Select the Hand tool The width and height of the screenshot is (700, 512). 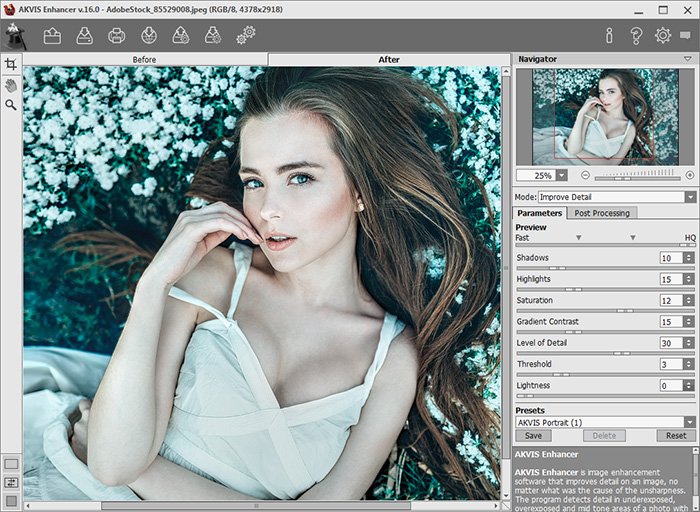pos(11,84)
